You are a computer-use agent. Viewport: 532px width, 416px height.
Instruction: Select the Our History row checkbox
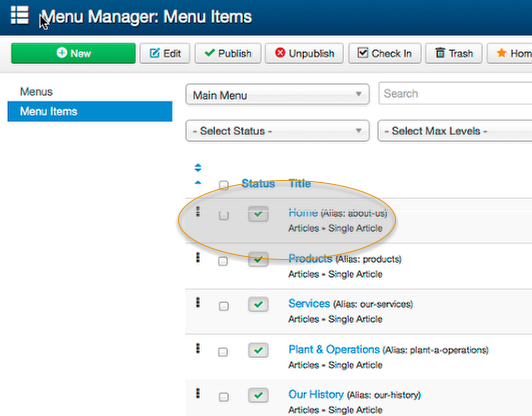(x=224, y=397)
